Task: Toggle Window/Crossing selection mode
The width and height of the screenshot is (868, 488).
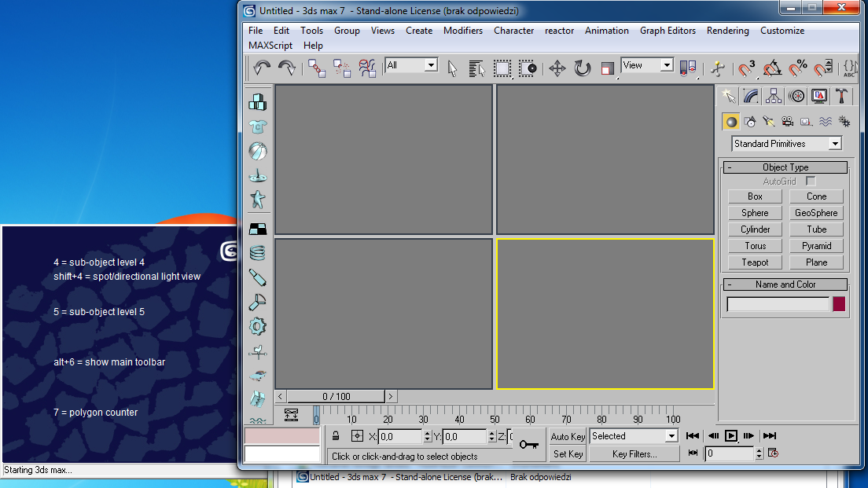Action: [528, 68]
